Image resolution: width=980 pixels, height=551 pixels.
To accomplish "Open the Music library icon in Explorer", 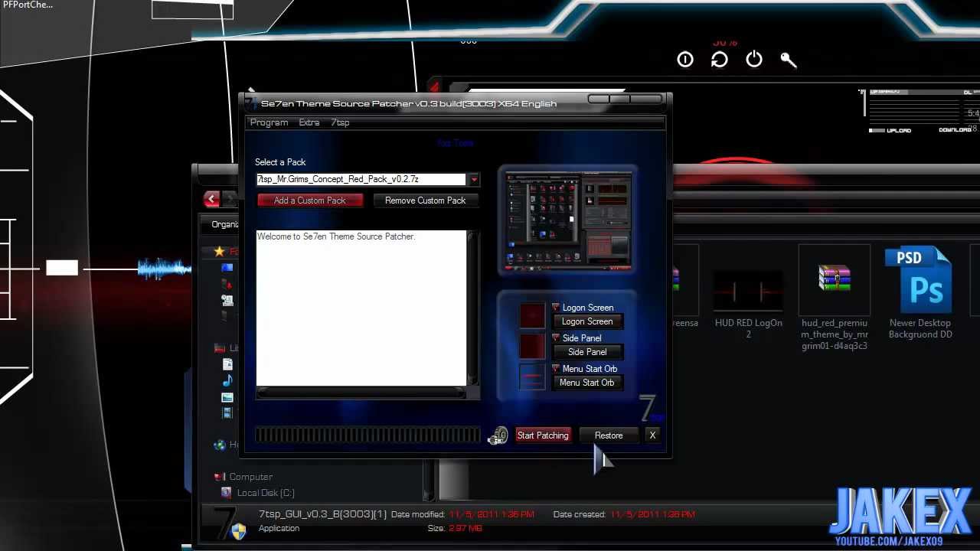I will (x=227, y=380).
